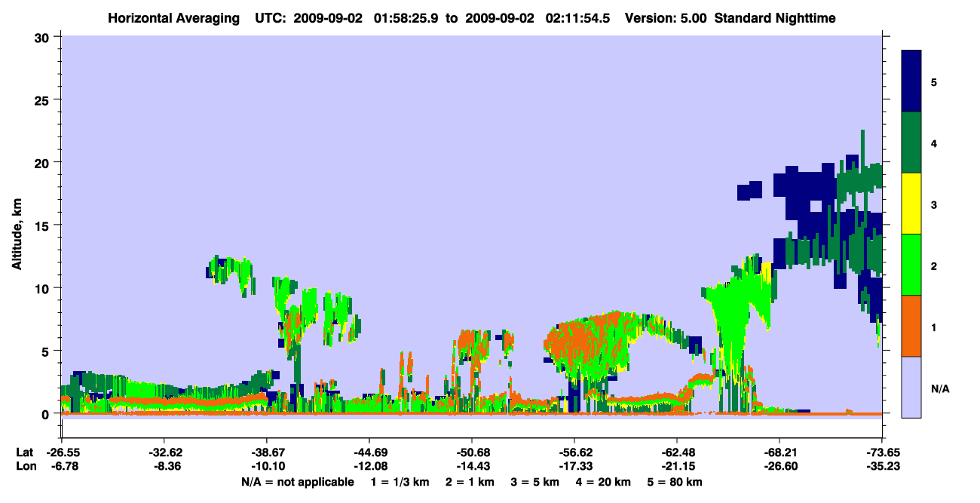Click latitude value -68.21

click(779, 452)
